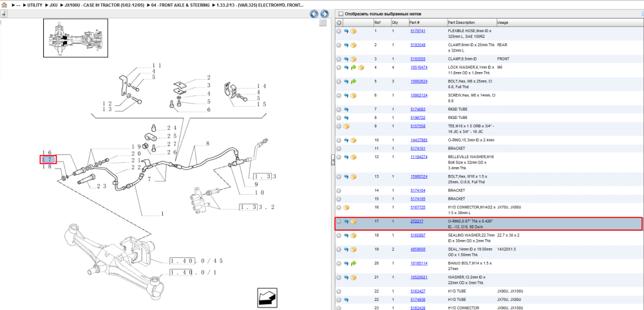This screenshot has width=644, height=310.
Task: Click the gray square at the diagram's top right
Action: [x=323, y=23]
